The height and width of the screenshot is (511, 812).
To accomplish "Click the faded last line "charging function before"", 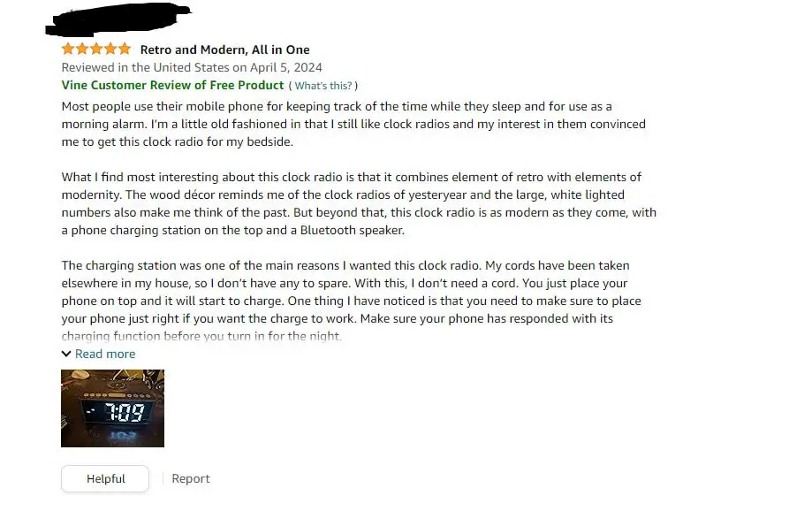I will pos(201,336).
